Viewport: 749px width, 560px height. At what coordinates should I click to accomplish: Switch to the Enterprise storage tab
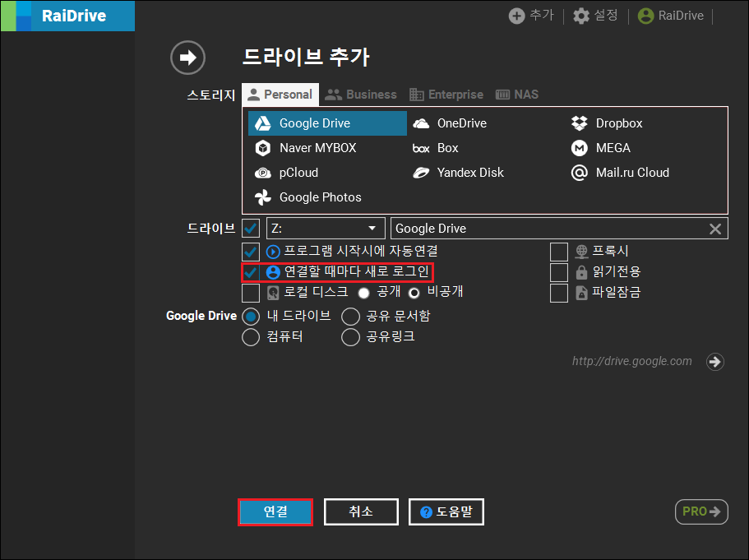[x=446, y=95]
